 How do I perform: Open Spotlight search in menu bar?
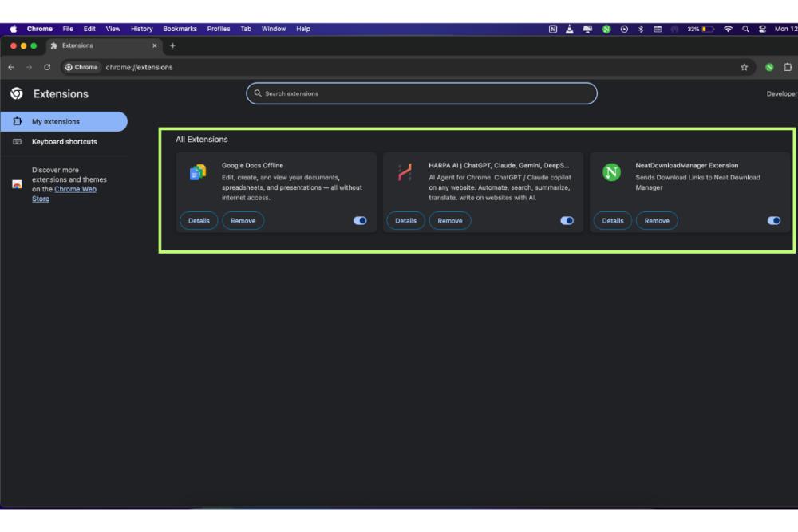[745, 29]
